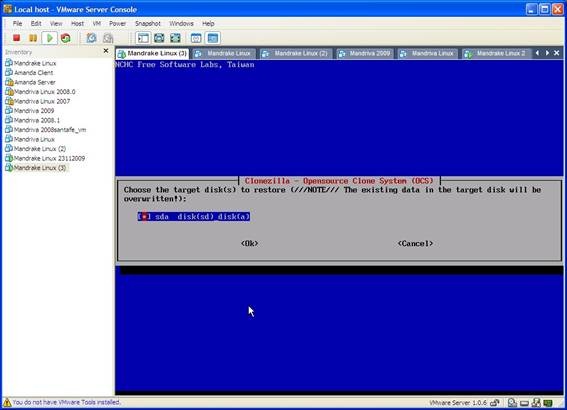The image size is (567, 410).
Task: Click the Full Screen mode toolbar icon
Action: [x=159, y=38]
